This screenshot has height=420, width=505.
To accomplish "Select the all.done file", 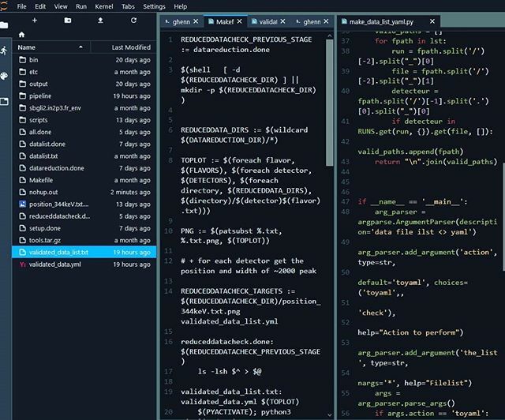I will 84,132.
